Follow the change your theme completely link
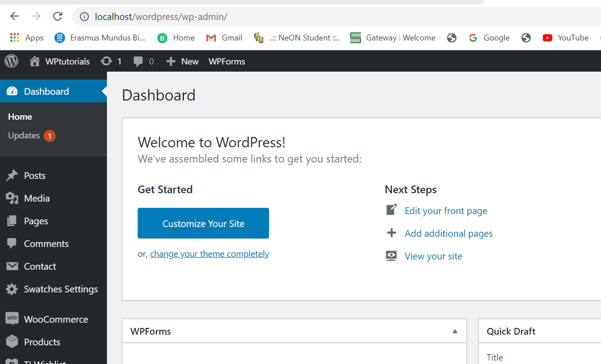 [209, 254]
